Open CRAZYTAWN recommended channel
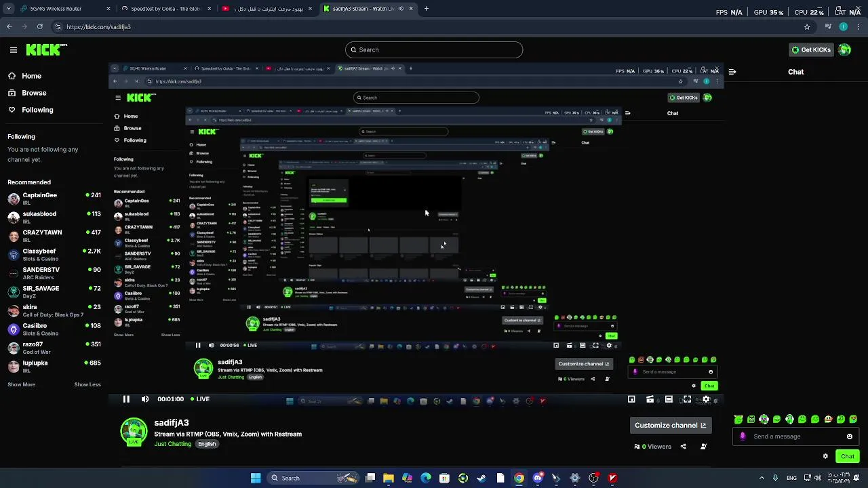 [54, 235]
